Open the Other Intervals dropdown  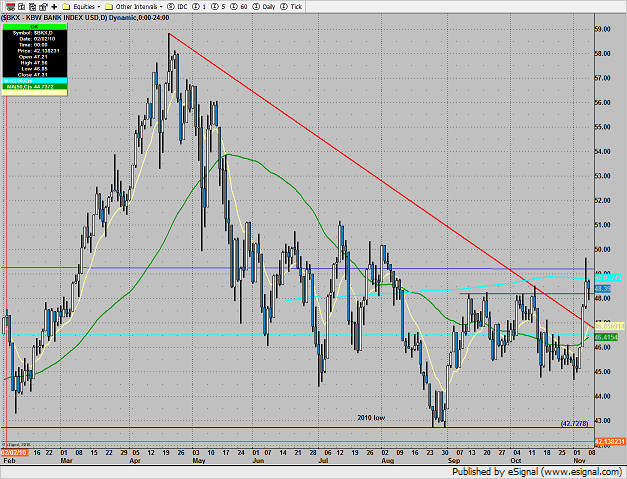(x=134, y=7)
